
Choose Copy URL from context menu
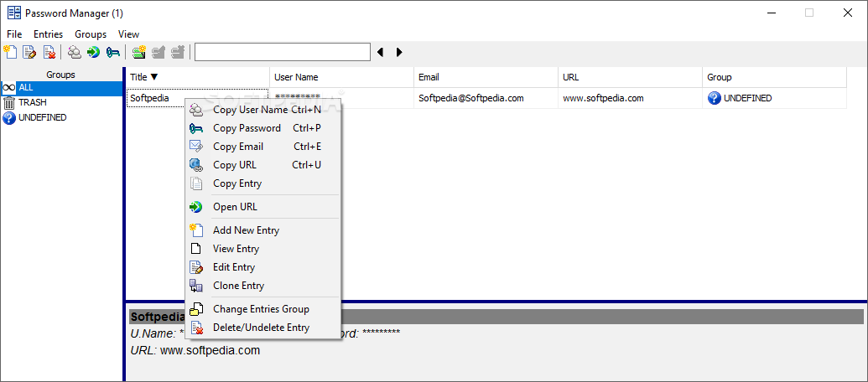(x=263, y=165)
